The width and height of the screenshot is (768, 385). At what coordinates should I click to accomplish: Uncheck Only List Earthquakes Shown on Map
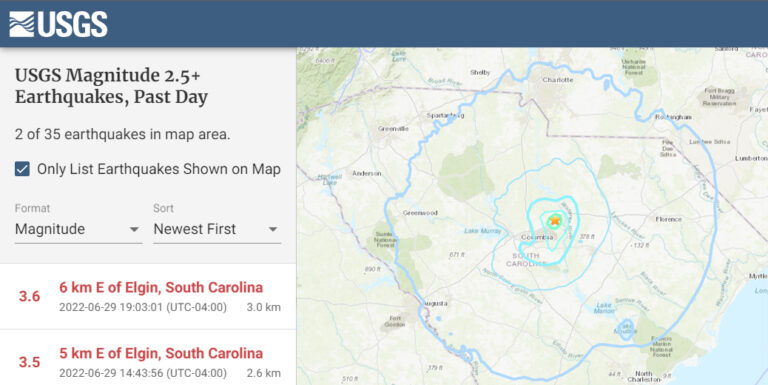(22, 169)
